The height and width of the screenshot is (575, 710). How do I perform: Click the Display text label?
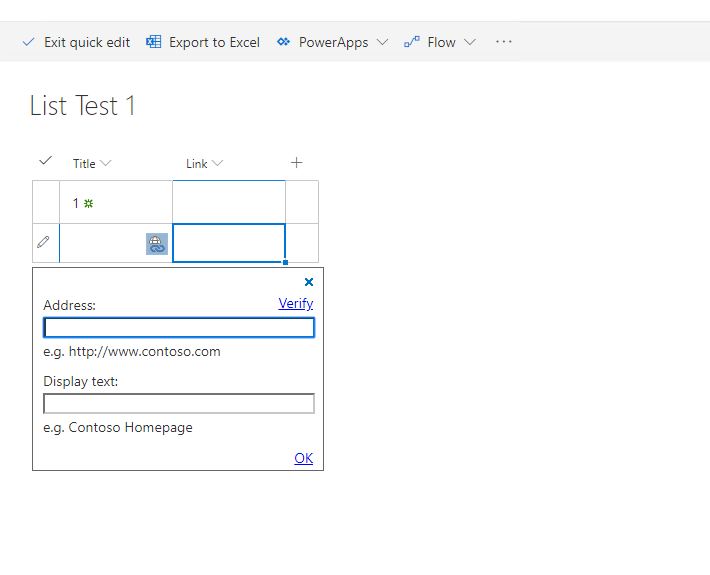coord(81,381)
